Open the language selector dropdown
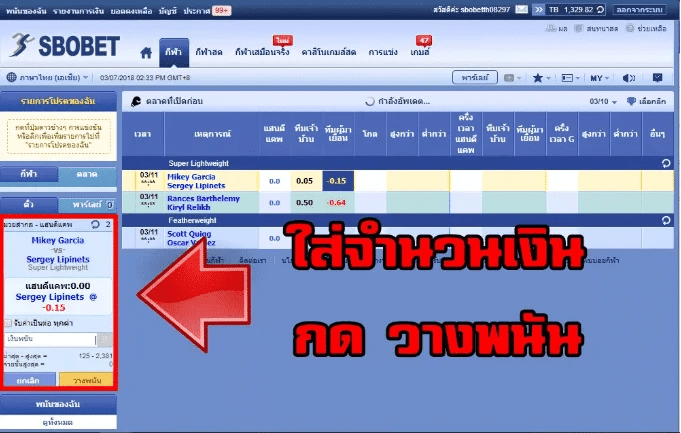Image resolution: width=681 pixels, height=433 pixels. 45,77
